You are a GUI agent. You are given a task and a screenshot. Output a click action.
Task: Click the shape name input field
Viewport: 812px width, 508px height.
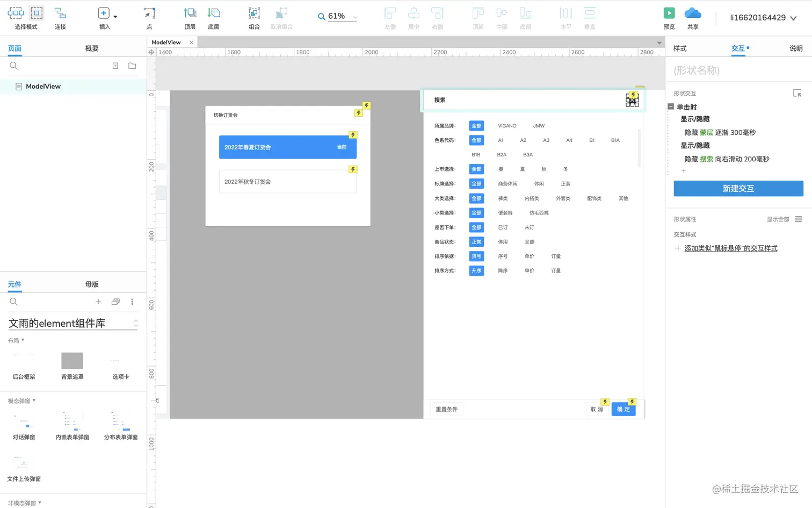738,70
